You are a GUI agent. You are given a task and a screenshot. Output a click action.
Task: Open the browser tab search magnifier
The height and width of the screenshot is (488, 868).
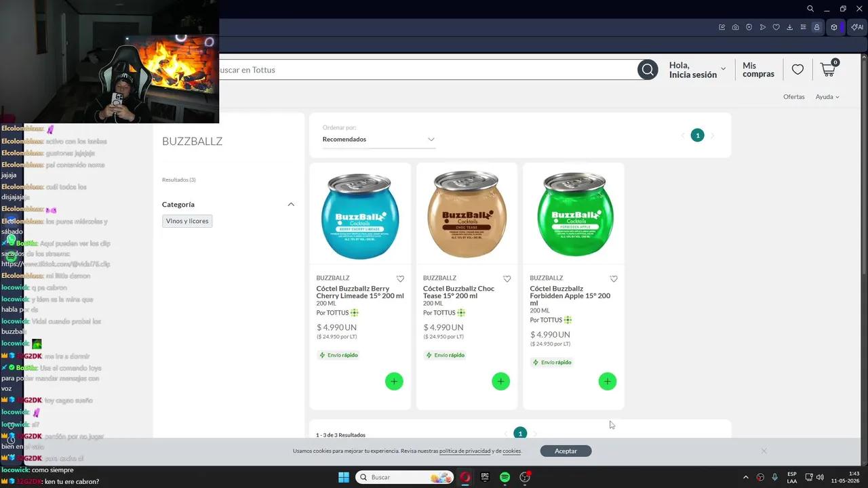810,9
